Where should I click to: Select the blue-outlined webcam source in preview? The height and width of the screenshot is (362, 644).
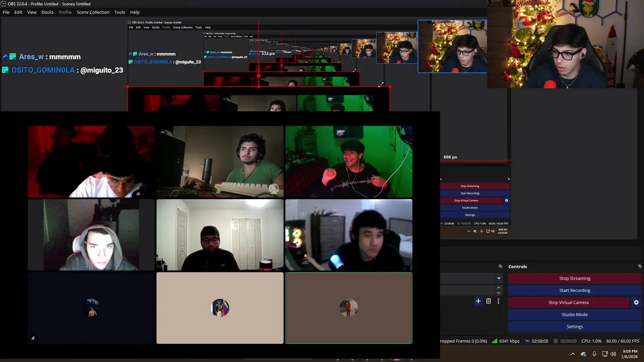point(452,46)
